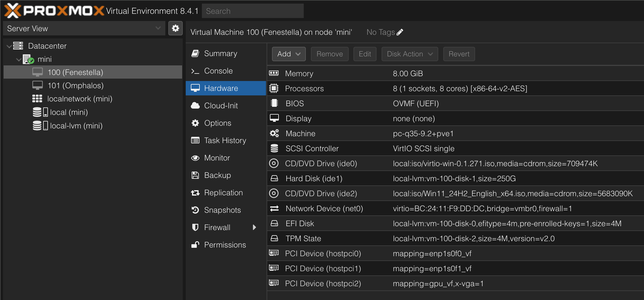Viewport: 644px width, 300px height.
Task: Click the localnetwork grid icon
Action: pyautogui.click(x=37, y=99)
